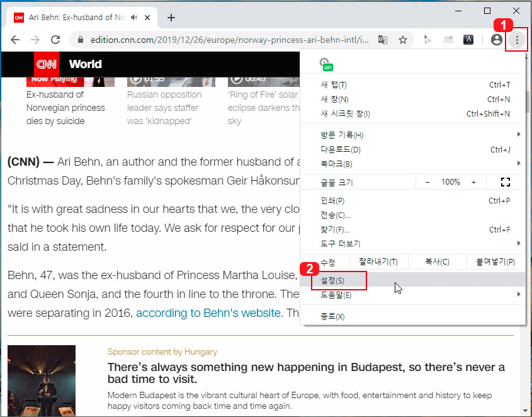Bookmark this page with the star icon
This screenshot has width=532, height=417.
tap(403, 40)
